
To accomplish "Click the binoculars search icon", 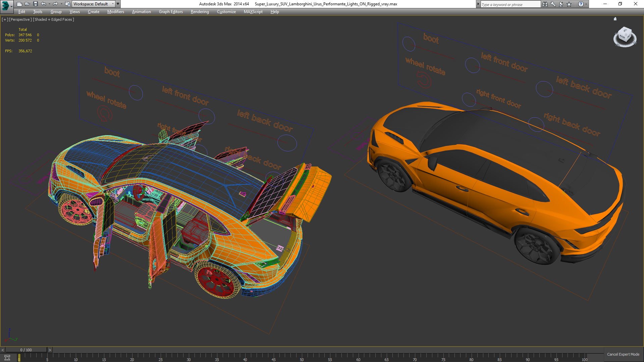I will coord(545,4).
